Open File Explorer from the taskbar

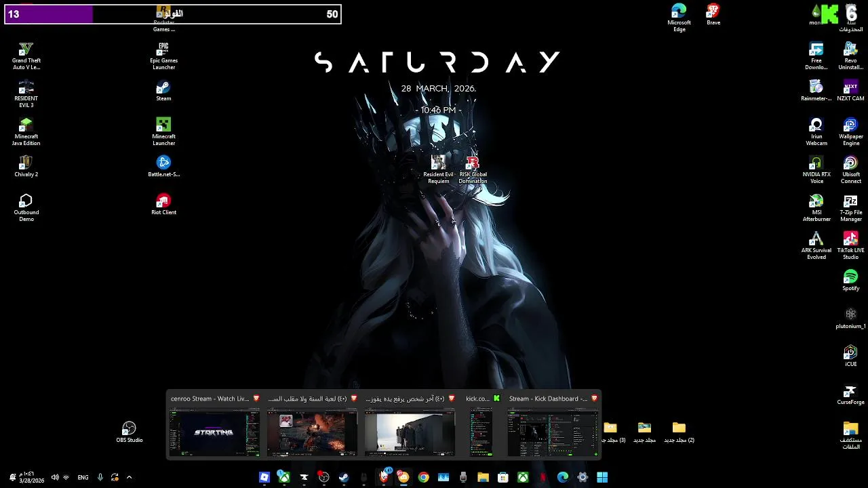tap(483, 477)
